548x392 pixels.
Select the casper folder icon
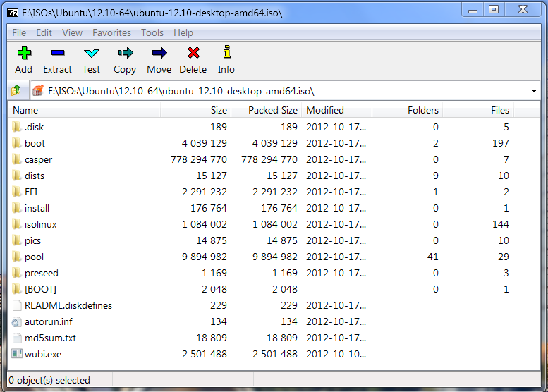16,159
